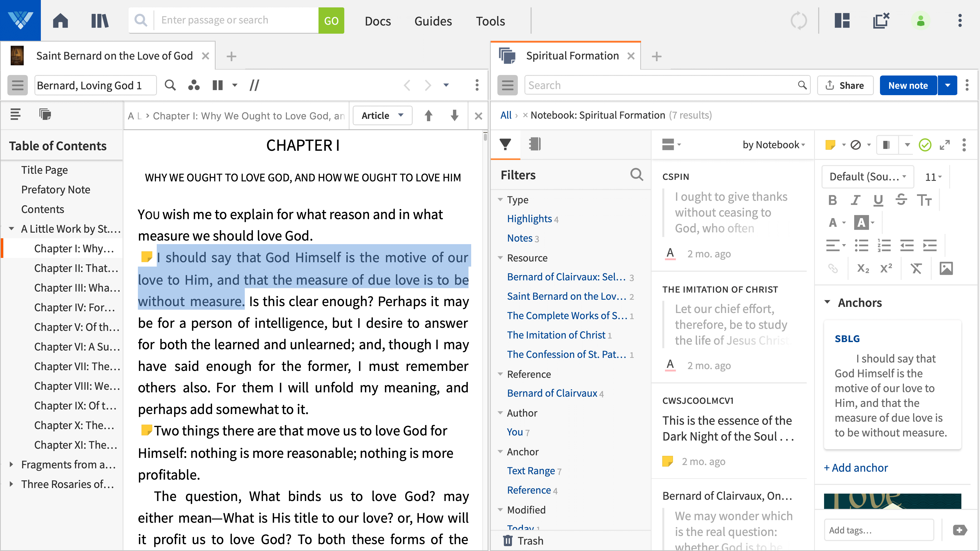Apply Bold formatting to note

832,200
